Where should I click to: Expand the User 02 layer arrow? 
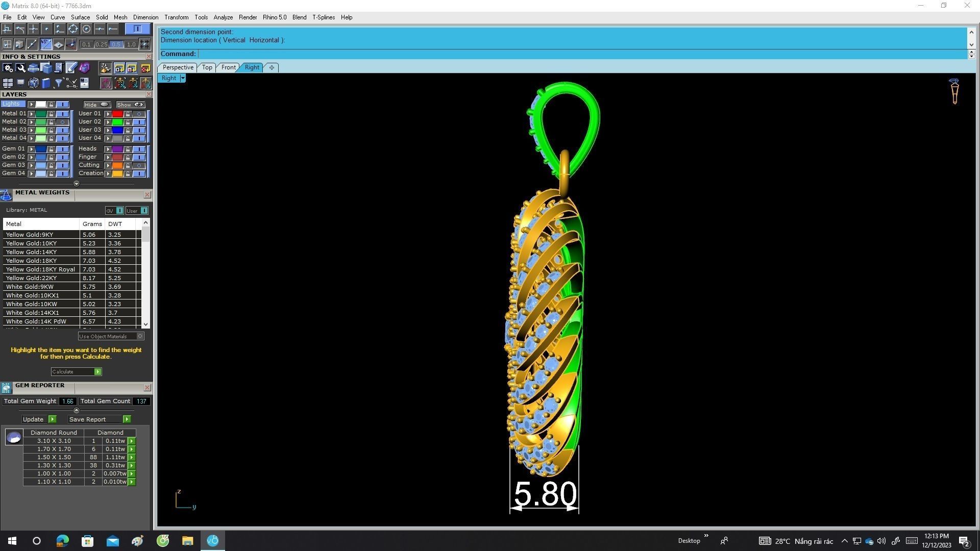108,122
